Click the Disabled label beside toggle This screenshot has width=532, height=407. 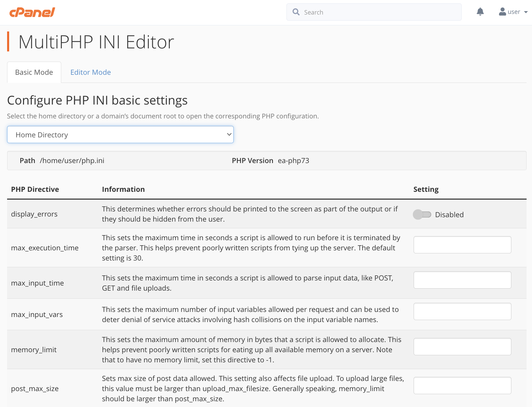click(449, 215)
